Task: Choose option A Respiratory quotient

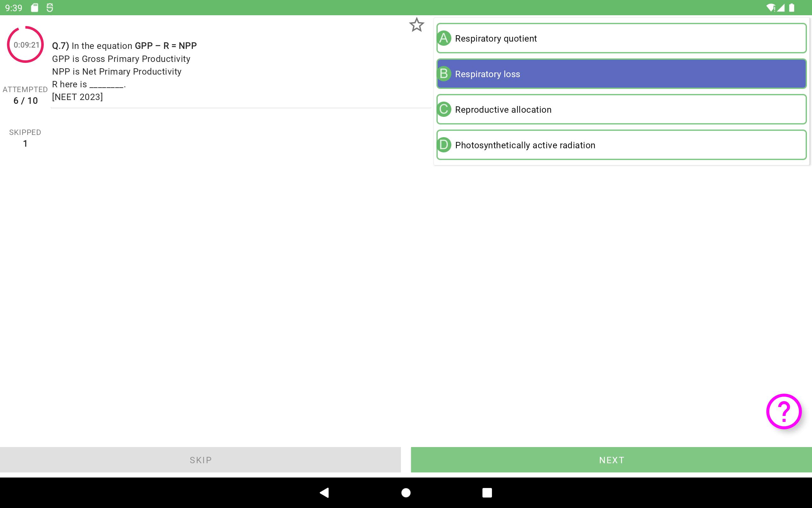Action: click(x=621, y=38)
